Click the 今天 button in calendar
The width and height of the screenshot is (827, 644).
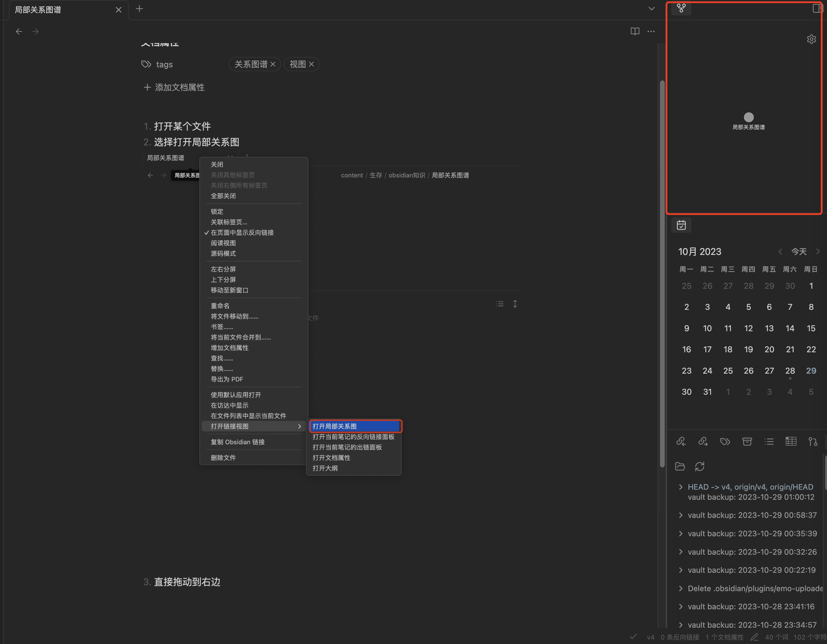pos(799,252)
